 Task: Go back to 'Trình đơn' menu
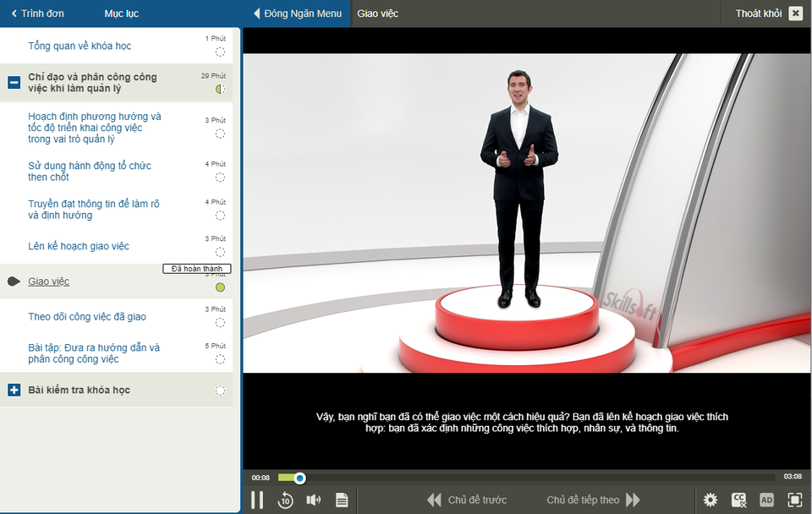37,14
